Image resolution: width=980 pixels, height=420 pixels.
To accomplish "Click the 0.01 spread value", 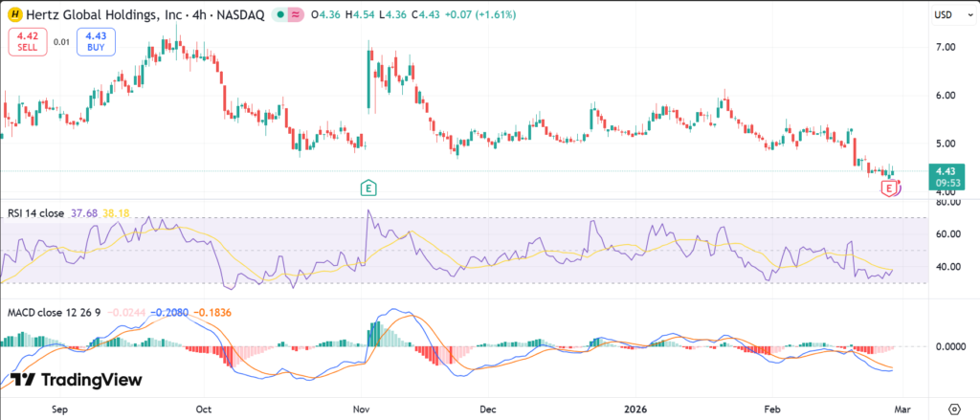I will click(x=61, y=42).
